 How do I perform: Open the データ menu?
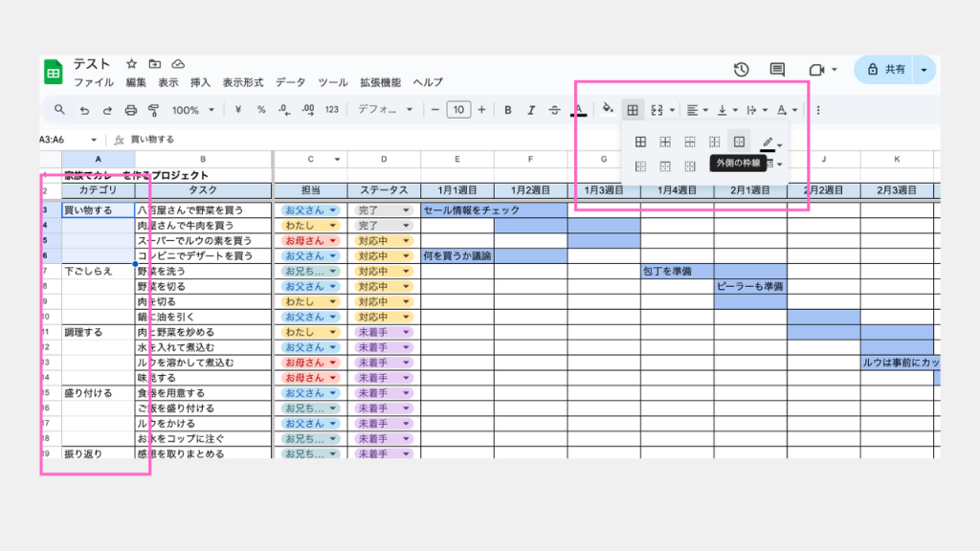click(290, 83)
